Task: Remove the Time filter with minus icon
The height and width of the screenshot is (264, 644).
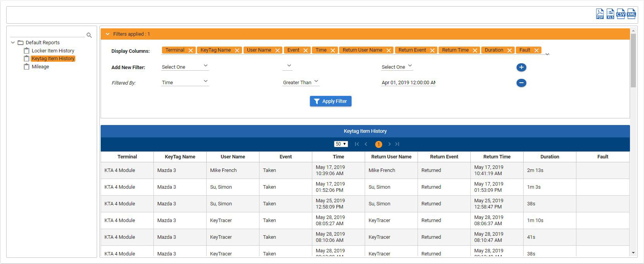Action: click(521, 83)
